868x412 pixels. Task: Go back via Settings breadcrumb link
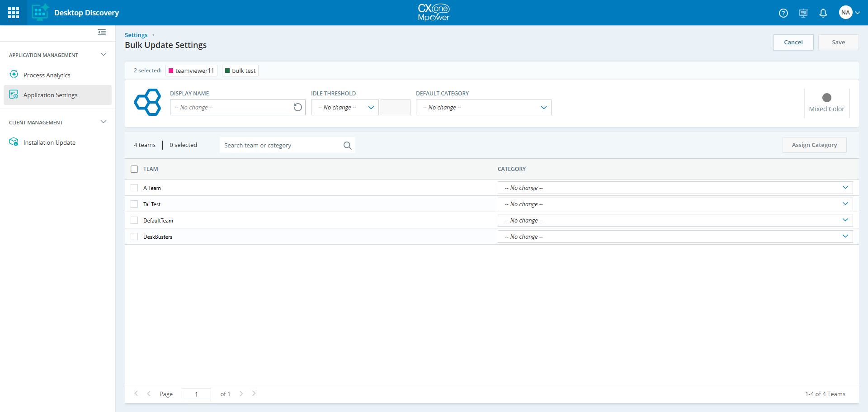[x=136, y=35]
